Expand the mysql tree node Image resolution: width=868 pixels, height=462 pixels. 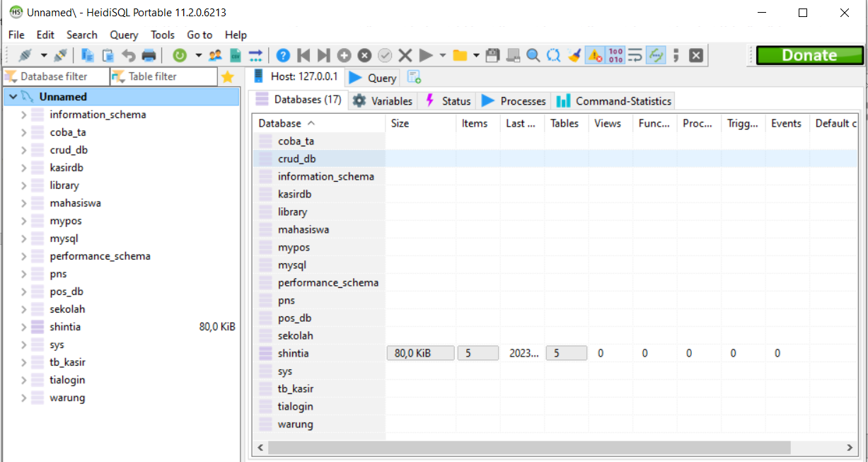coord(24,238)
